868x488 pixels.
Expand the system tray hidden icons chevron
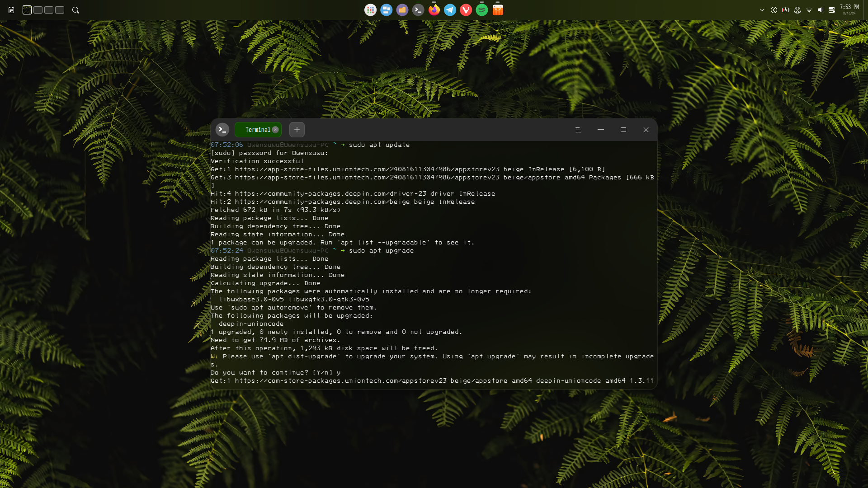762,10
